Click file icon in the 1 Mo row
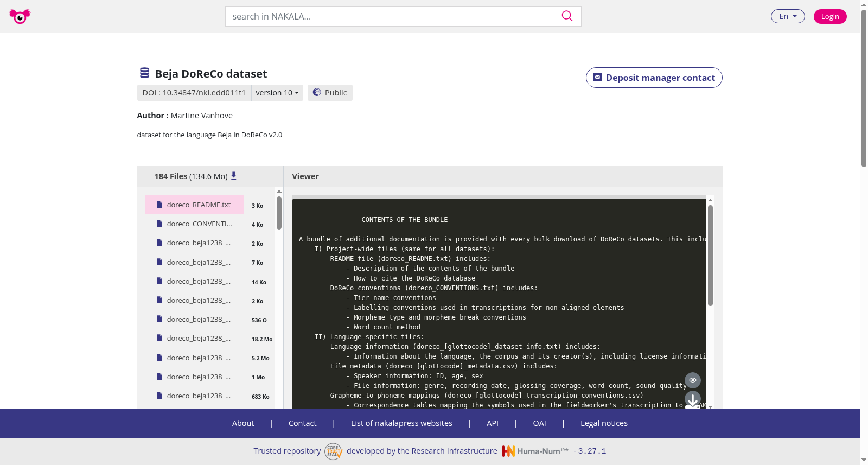Image resolution: width=868 pixels, height=465 pixels. point(159,377)
